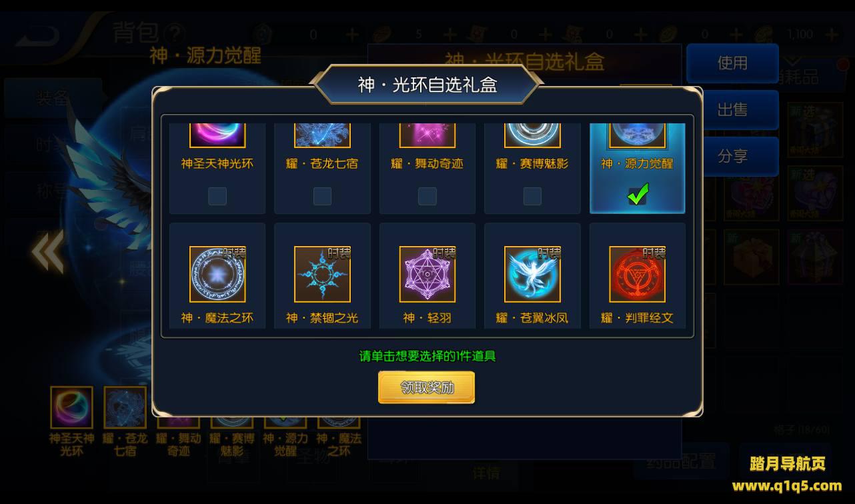Click the 领取奖励 claim reward button
The image size is (855, 504).
427,387
